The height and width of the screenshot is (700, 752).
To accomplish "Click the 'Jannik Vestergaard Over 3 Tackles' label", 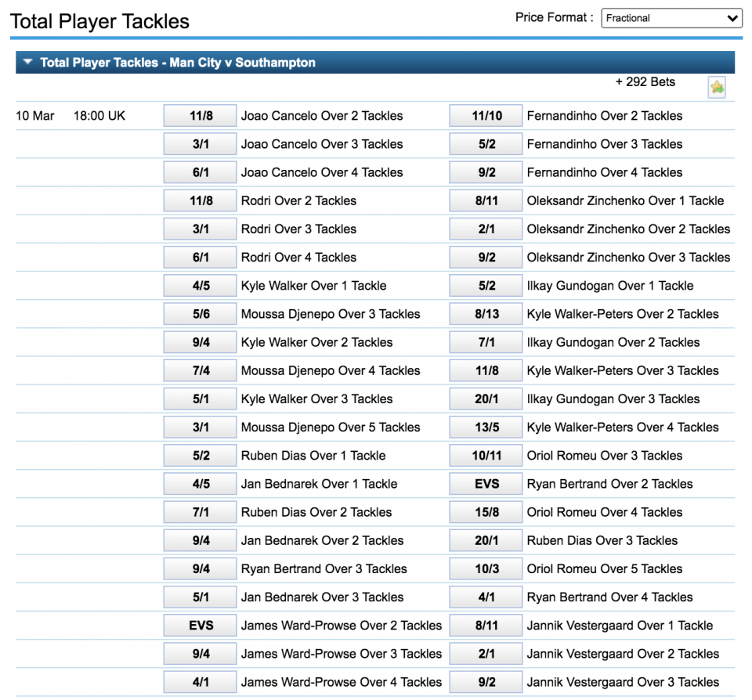I will pyautogui.click(x=623, y=682).
